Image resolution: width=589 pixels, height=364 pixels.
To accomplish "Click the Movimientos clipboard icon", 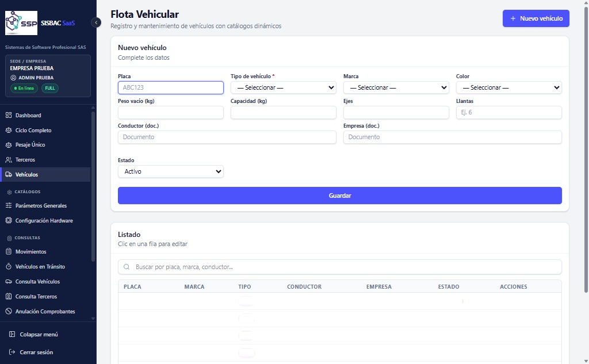I will [x=9, y=252].
